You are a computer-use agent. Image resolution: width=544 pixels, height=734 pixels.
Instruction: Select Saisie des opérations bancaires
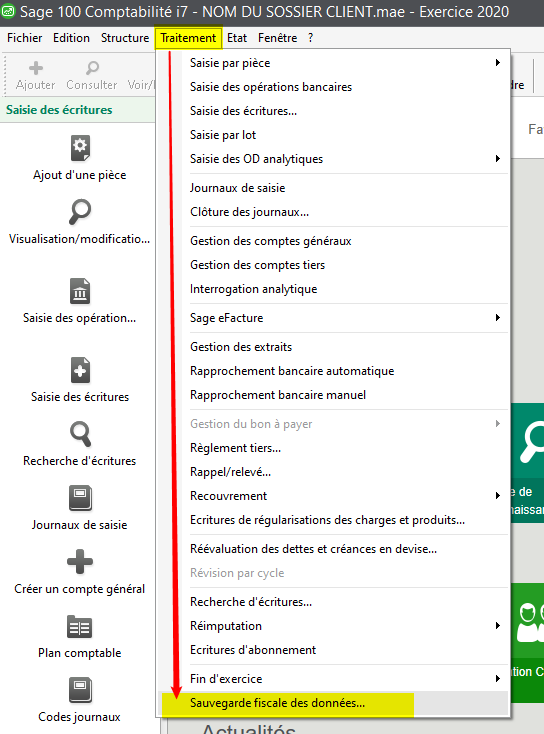pyautogui.click(x=334, y=87)
